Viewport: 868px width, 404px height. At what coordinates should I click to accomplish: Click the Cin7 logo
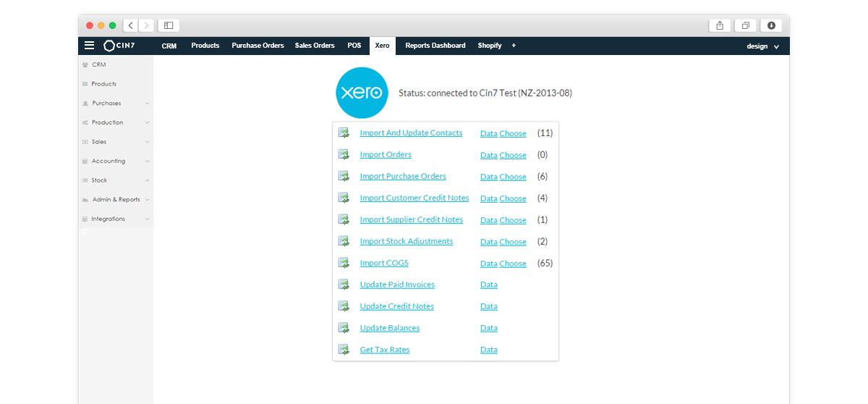click(121, 46)
